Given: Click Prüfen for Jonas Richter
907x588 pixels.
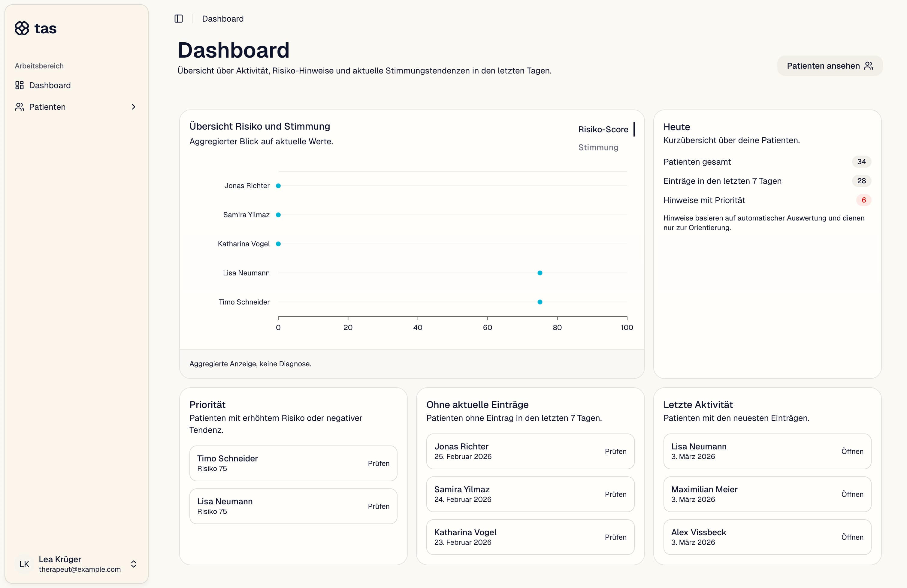Looking at the screenshot, I should click(x=615, y=451).
